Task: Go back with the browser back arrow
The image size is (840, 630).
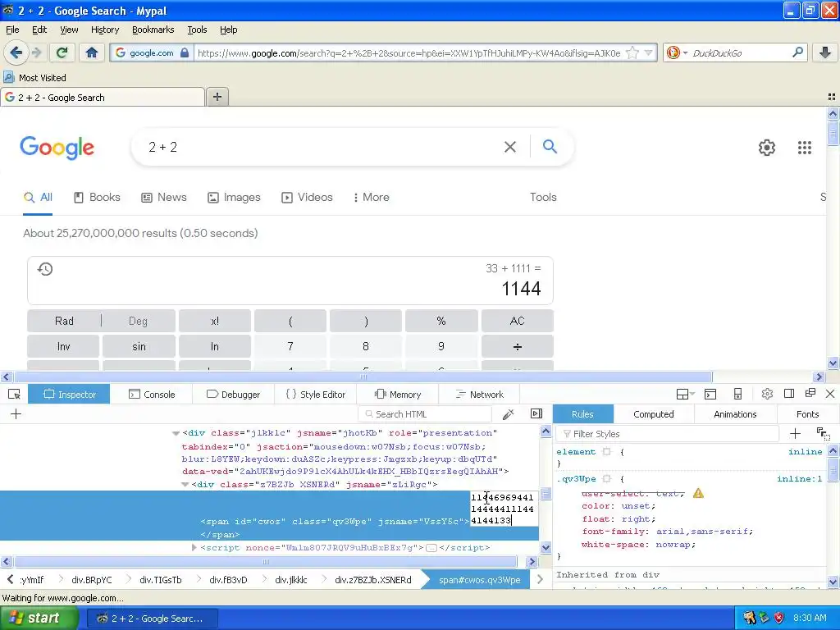Action: 16,52
